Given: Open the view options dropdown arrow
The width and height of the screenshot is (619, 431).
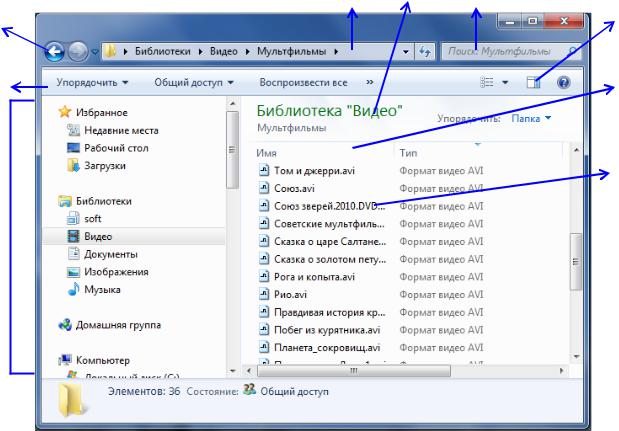Looking at the screenshot, I should pos(505,82).
